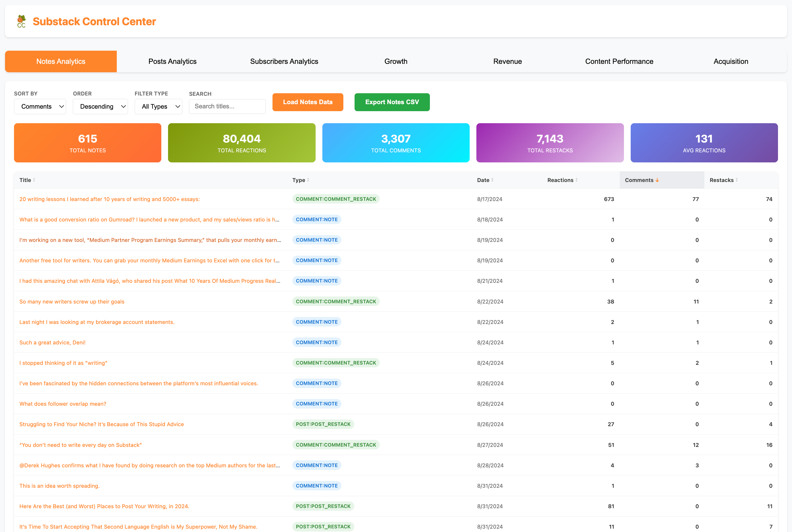The width and height of the screenshot is (792, 532).
Task: Click the Total Comments 3,307 card
Action: [396, 143]
